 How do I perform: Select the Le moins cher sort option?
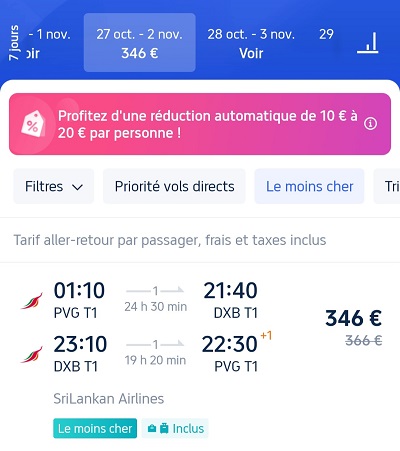[309, 186]
